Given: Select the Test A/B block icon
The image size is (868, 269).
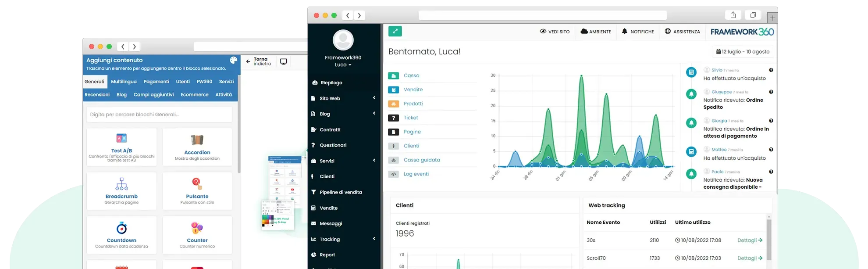Looking at the screenshot, I should click(x=121, y=138).
